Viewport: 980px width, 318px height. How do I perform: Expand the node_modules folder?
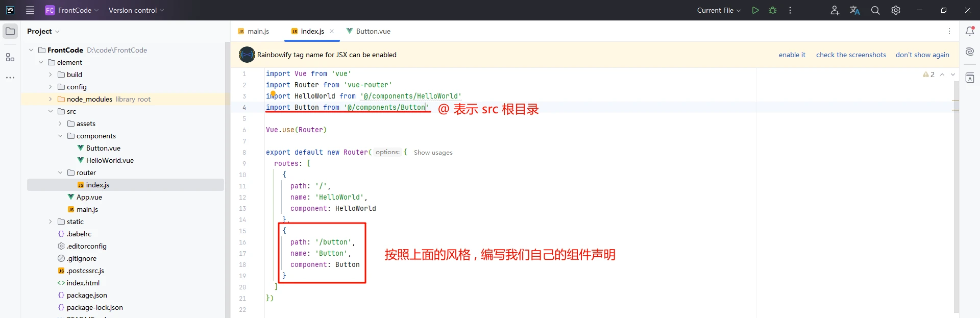(x=51, y=99)
